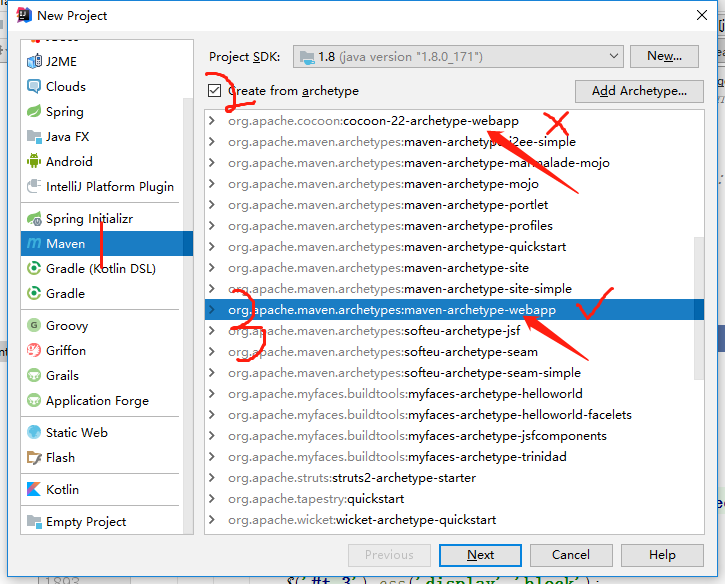Image resolution: width=725 pixels, height=584 pixels.
Task: Click the Flash project icon
Action: click(x=34, y=457)
